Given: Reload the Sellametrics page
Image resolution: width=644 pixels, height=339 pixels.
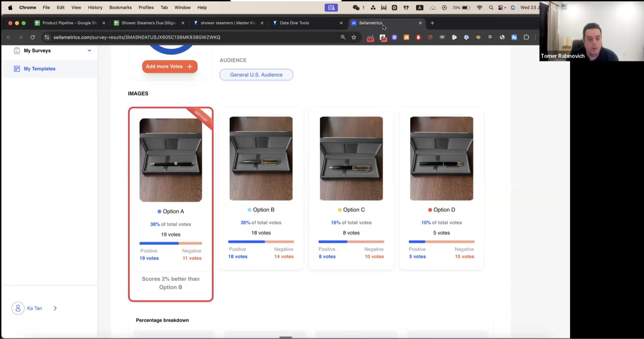Looking at the screenshot, I should click(x=33, y=37).
